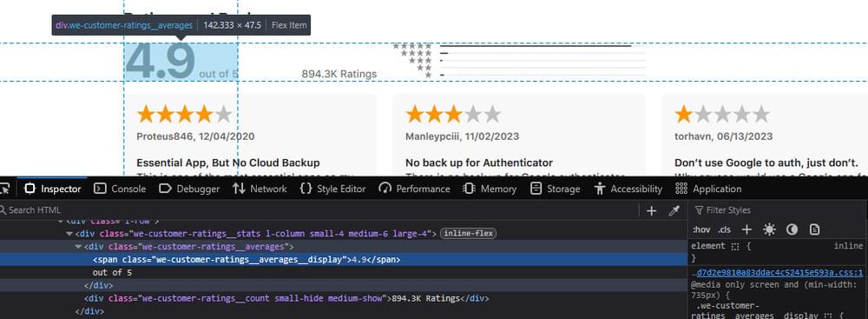
Task: Open the Storage tab
Action: pyautogui.click(x=556, y=189)
